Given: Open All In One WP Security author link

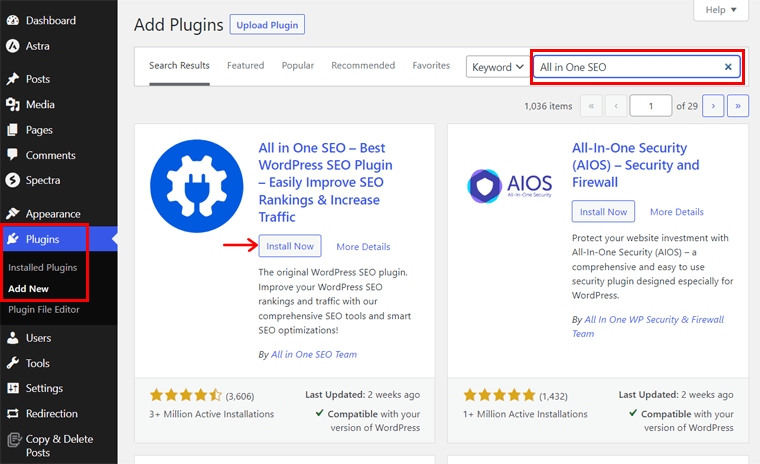Looking at the screenshot, I should point(648,326).
